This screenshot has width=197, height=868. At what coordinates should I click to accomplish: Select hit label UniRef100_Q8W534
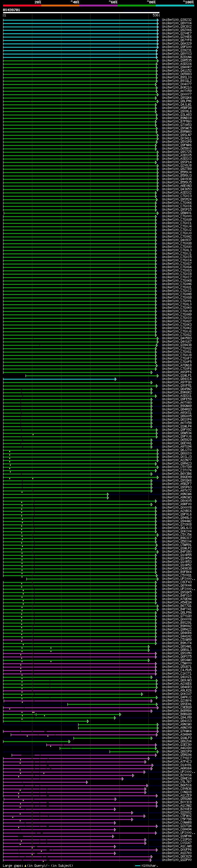coord(177,433)
